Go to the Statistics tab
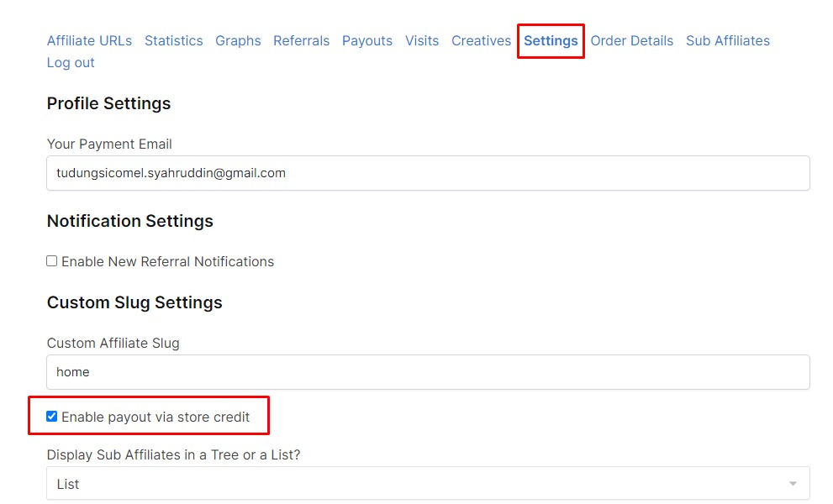Screen dimensions: 833x504 (x=173, y=40)
